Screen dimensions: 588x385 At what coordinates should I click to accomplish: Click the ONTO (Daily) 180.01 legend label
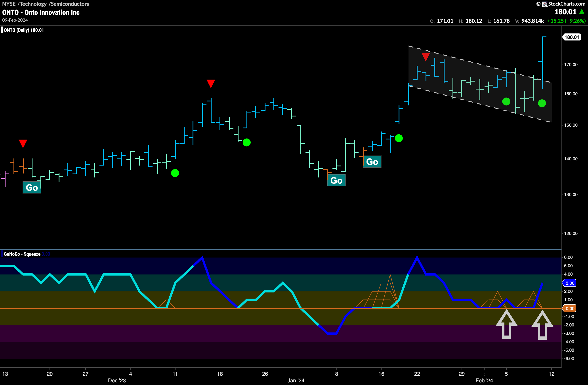click(x=24, y=30)
